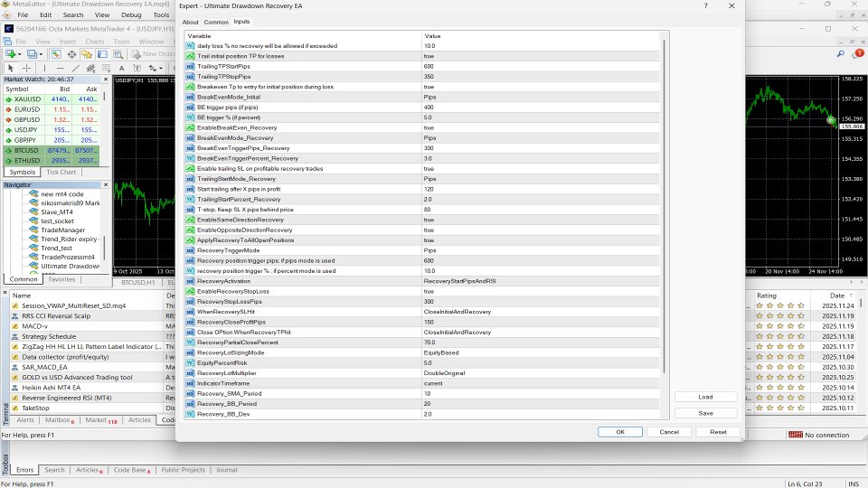Click the search magnifier in MetaTrader window
Image resolution: width=868 pixels, height=488 pixels.
pyautogui.click(x=840, y=53)
